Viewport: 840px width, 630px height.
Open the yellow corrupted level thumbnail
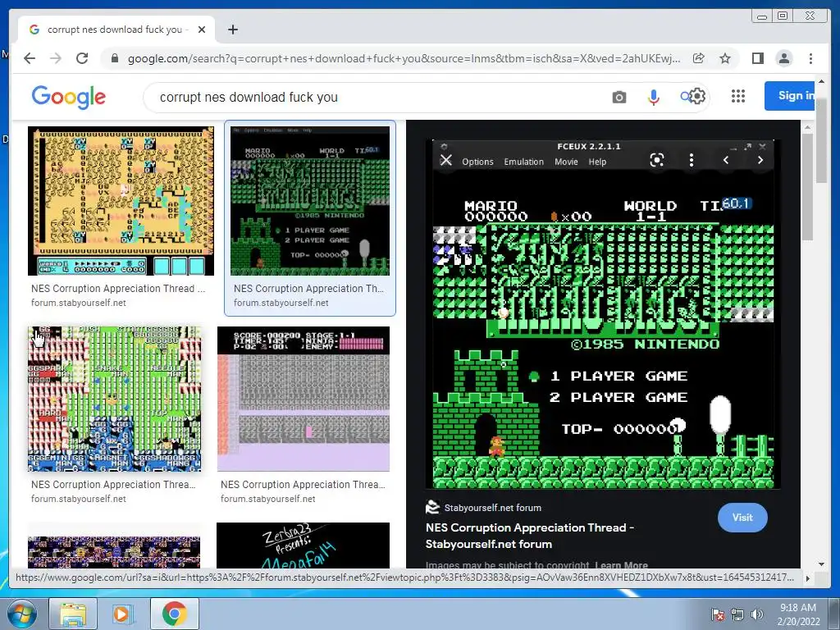pos(121,201)
